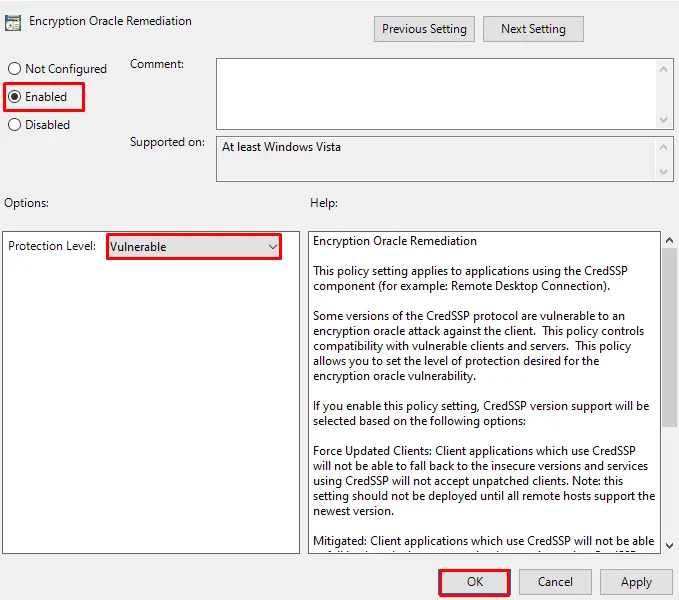Click the 'Options:' label
Image resolution: width=679 pixels, height=600 pixels.
(26, 203)
